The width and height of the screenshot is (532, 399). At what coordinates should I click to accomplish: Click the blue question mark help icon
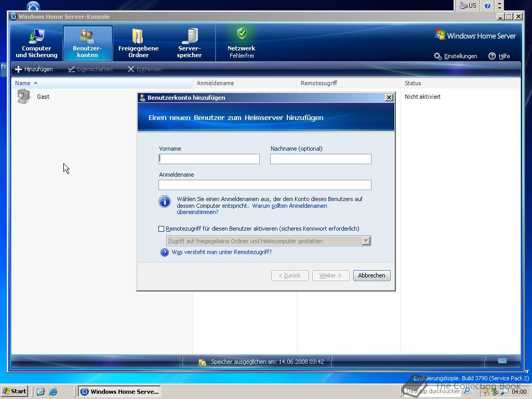tap(165, 252)
